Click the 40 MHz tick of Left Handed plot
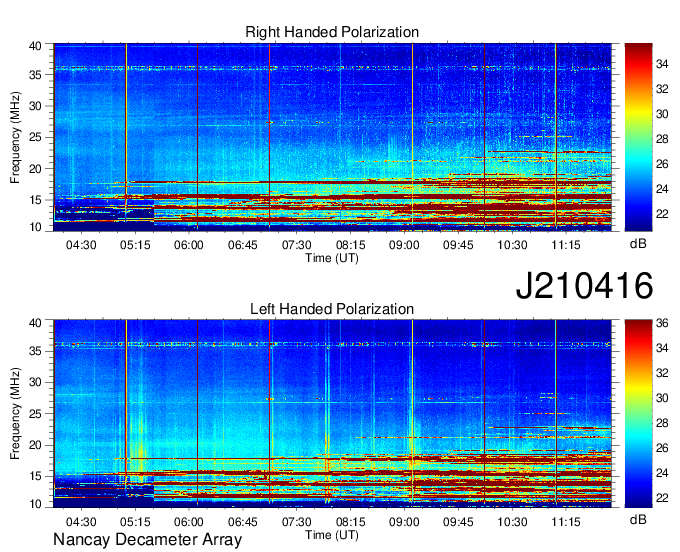 coord(36,323)
